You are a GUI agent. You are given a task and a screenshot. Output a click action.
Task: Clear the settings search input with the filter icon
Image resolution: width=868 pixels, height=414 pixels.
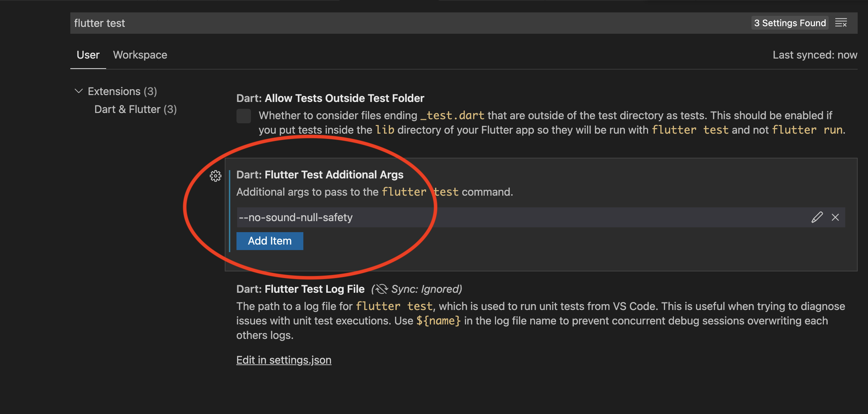coord(841,23)
